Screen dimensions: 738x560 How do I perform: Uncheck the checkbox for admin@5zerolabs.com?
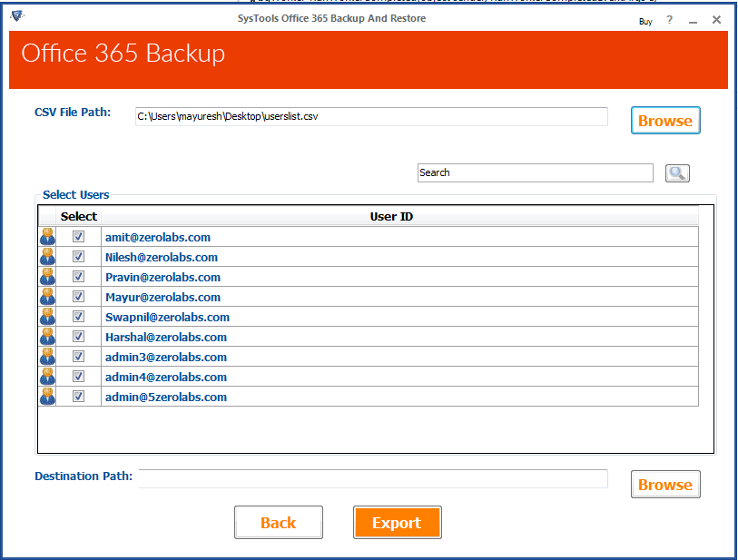click(x=79, y=397)
